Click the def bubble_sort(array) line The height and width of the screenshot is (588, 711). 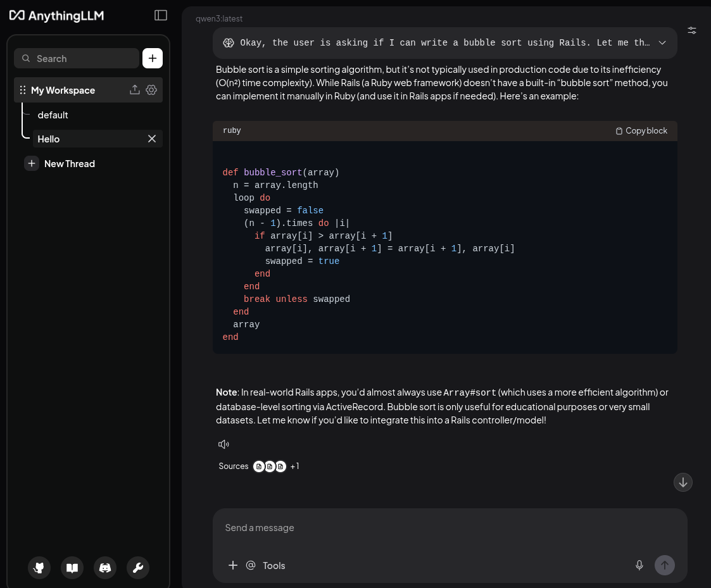click(x=280, y=172)
